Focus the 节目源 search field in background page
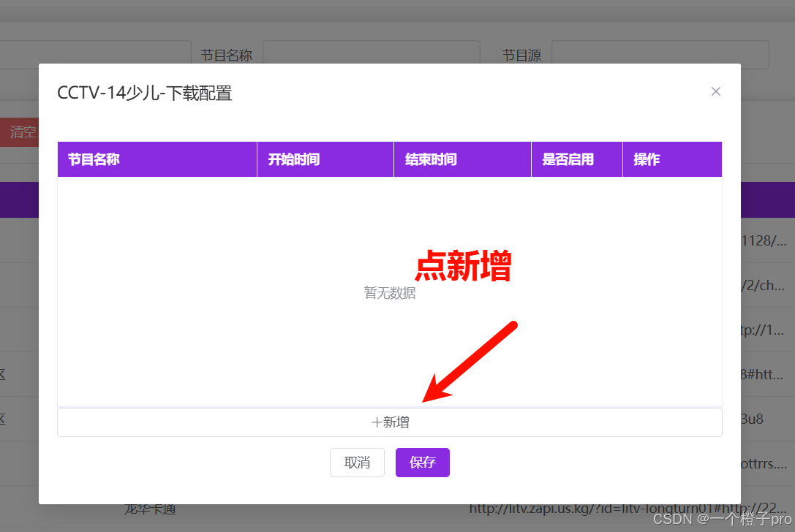This screenshot has height=532, width=795. (660, 55)
